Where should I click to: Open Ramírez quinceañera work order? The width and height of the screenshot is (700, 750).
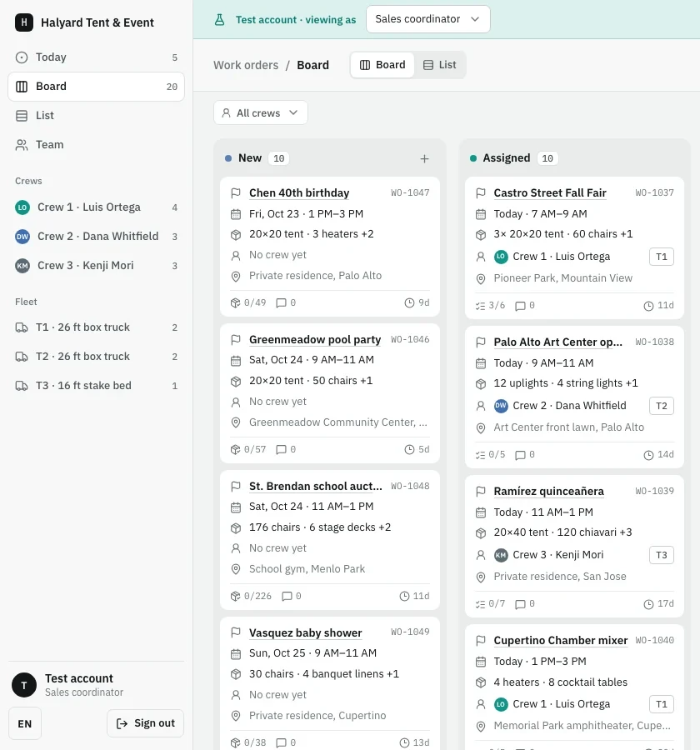(549, 491)
